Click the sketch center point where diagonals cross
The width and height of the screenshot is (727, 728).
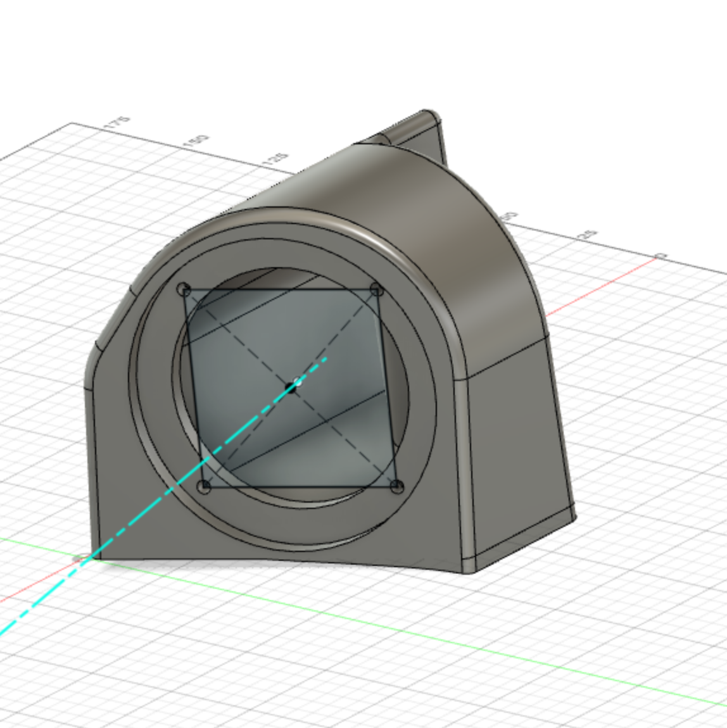click(291, 386)
